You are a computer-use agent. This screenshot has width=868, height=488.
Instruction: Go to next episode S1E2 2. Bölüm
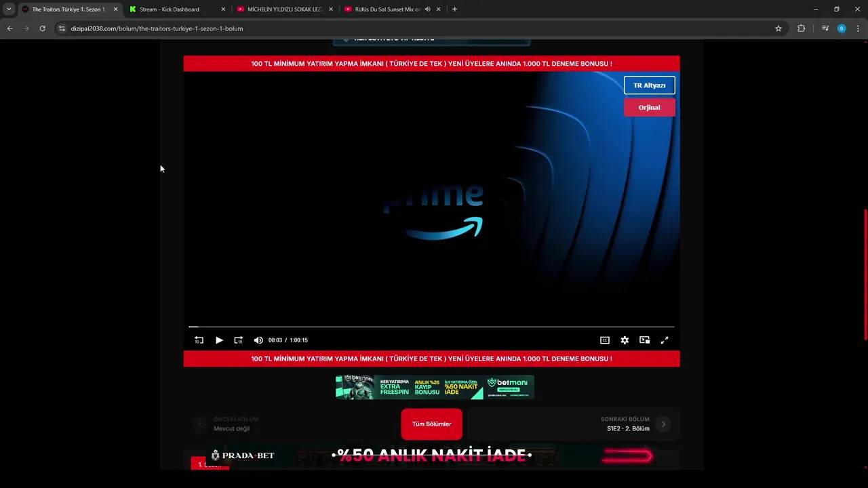574,424
